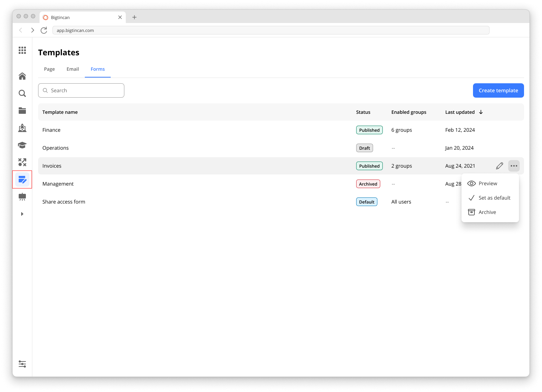
Task: Open the Files folder icon in sidebar
Action: 22,111
